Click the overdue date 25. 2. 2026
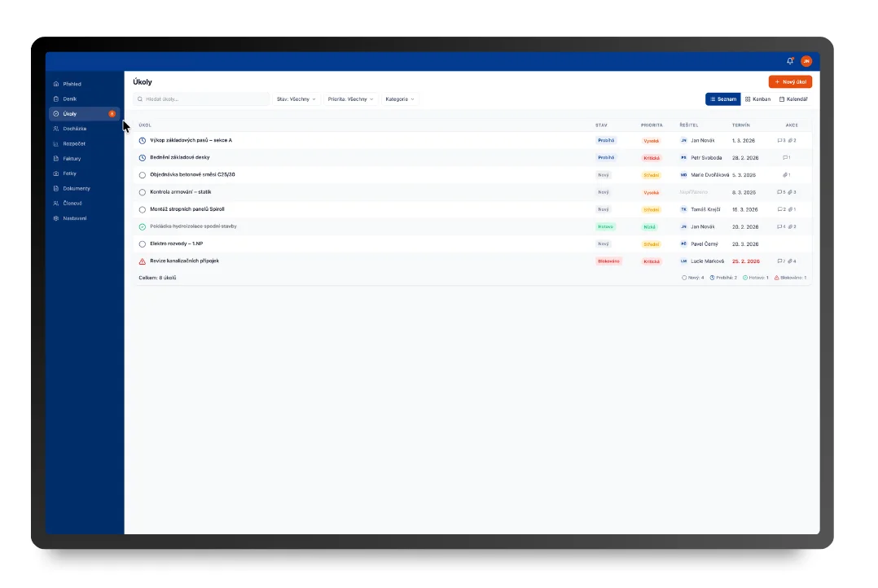This screenshot has height=588, width=878. (746, 261)
